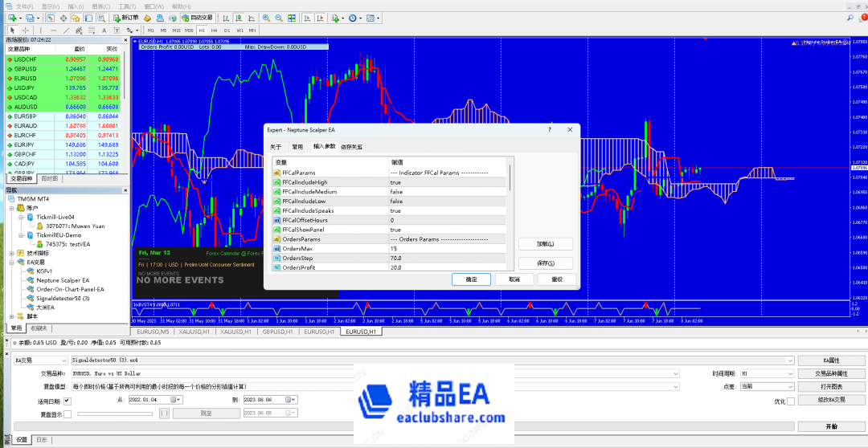The height and width of the screenshot is (448, 868).
Task: Select the crosshair tool
Action: pos(26,30)
